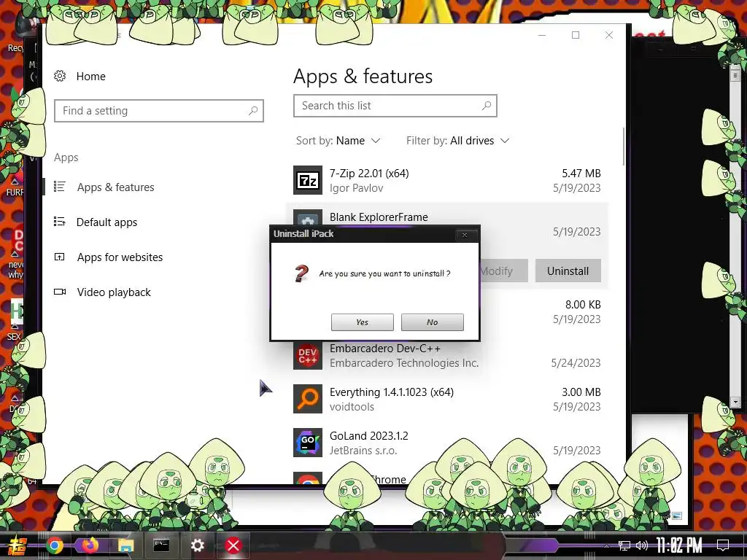Open the command prompt taskbar icon
Viewport: 747px width, 560px height.
tap(161, 545)
